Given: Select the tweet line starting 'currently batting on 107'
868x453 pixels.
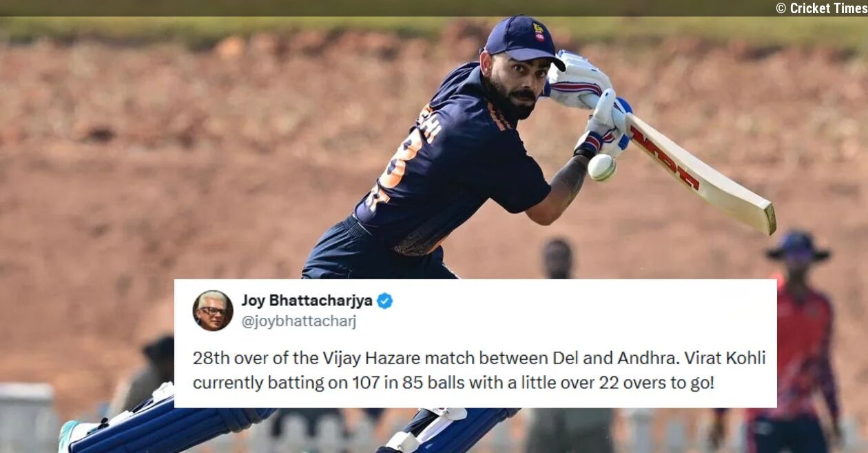Looking at the screenshot, I should coord(453,381).
